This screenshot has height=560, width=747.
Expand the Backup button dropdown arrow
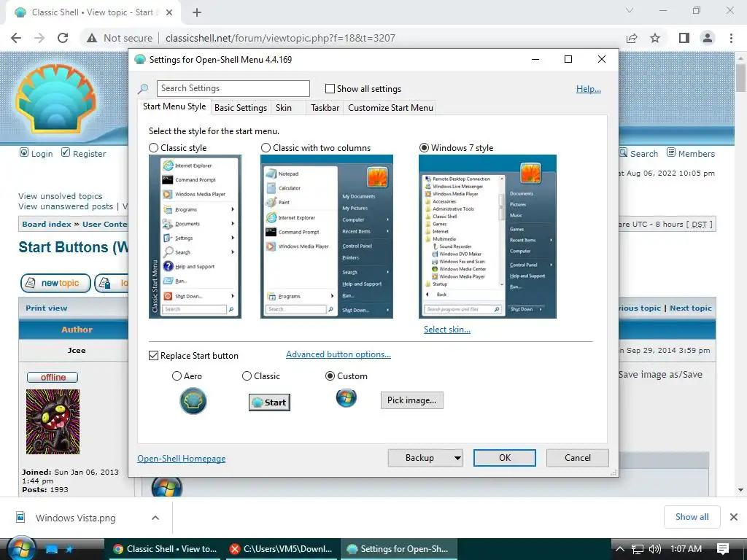pyautogui.click(x=457, y=458)
